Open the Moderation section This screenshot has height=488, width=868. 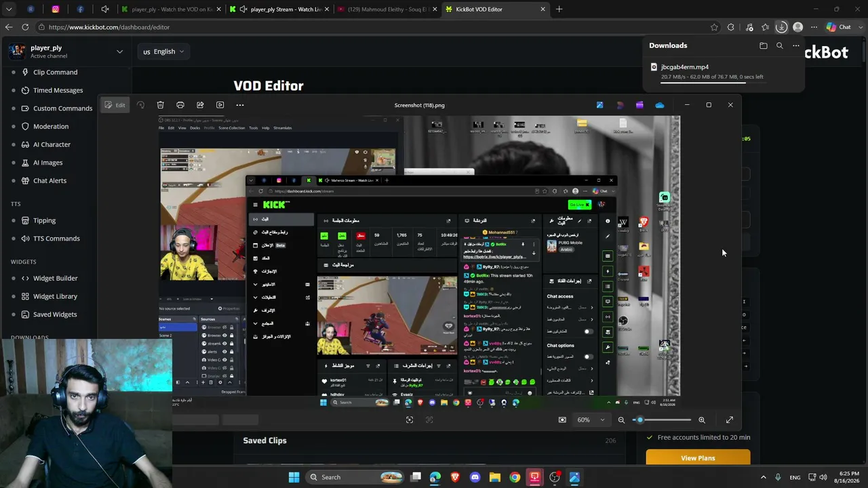pyautogui.click(x=51, y=126)
